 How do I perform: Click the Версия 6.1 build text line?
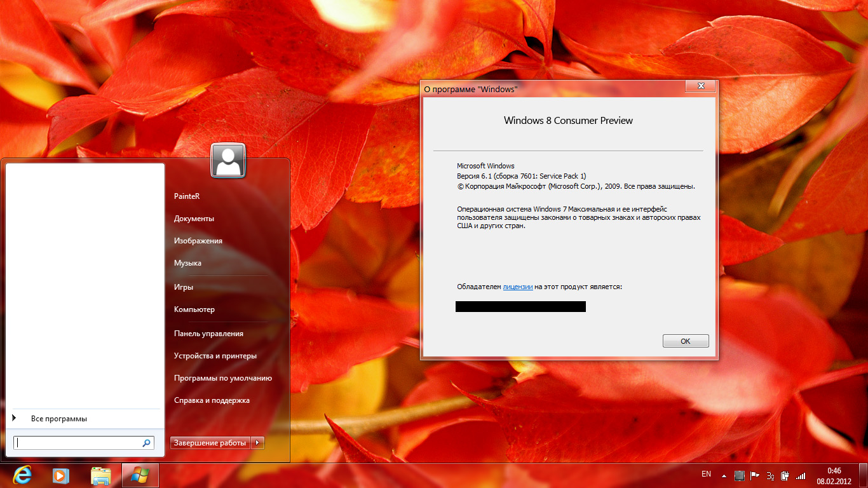[x=522, y=176]
